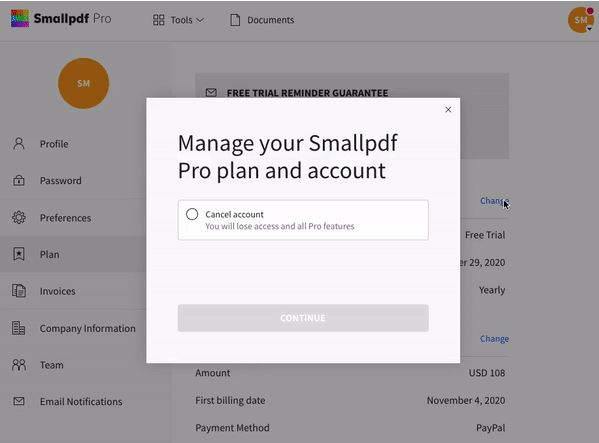Click the Profile person icon
Image resolution: width=599 pixels, height=443 pixels.
(19, 144)
